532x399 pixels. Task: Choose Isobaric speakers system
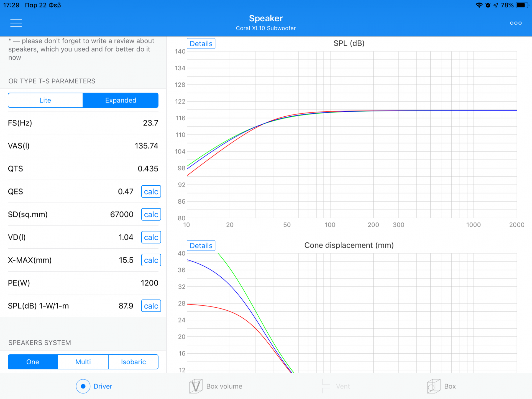coord(133,362)
